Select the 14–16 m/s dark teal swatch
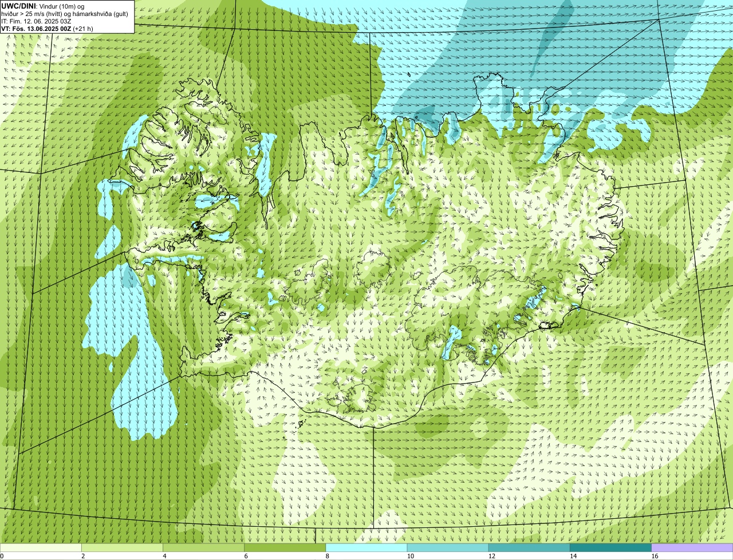The image size is (733, 560). pos(610,548)
